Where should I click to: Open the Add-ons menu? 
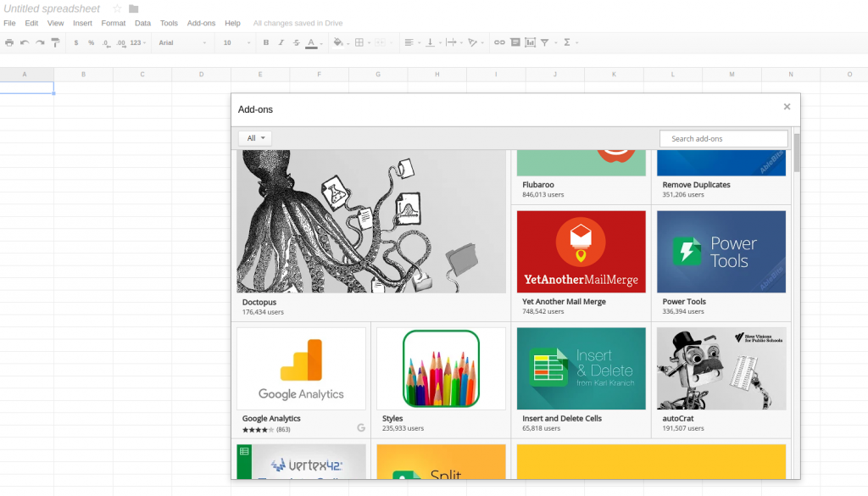coord(201,23)
